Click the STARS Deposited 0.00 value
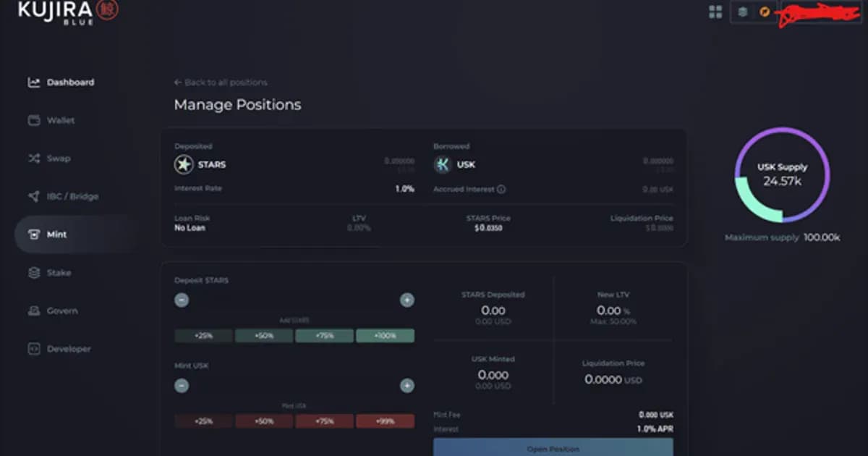Viewport: 868px width, 456px height. click(x=493, y=311)
